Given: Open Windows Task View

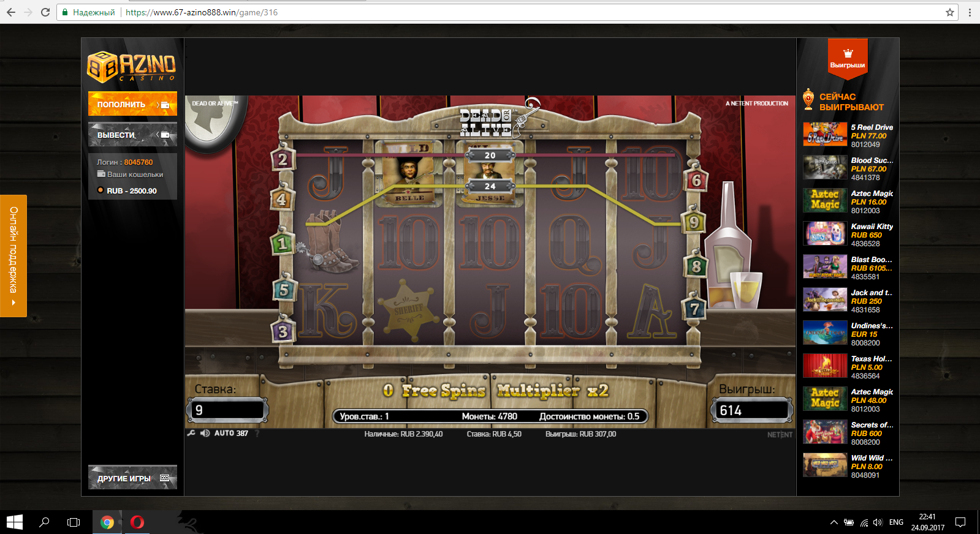Looking at the screenshot, I should pos(74,522).
